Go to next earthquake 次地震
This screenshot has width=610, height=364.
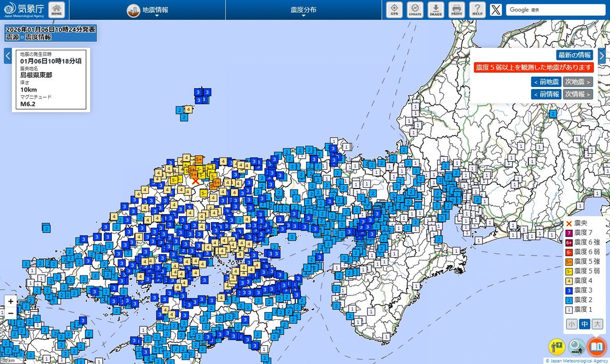pos(578,82)
